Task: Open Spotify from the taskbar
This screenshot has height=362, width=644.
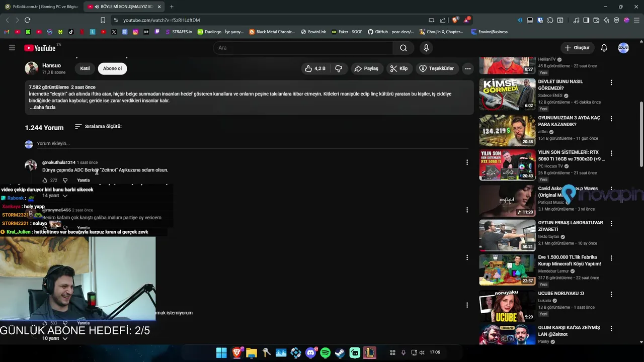Action: (325, 352)
